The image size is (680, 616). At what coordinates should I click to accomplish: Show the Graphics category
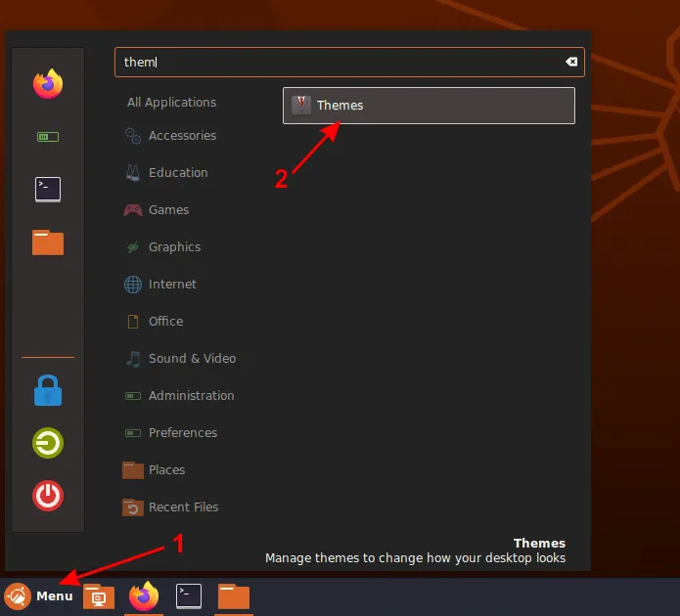click(x=174, y=247)
